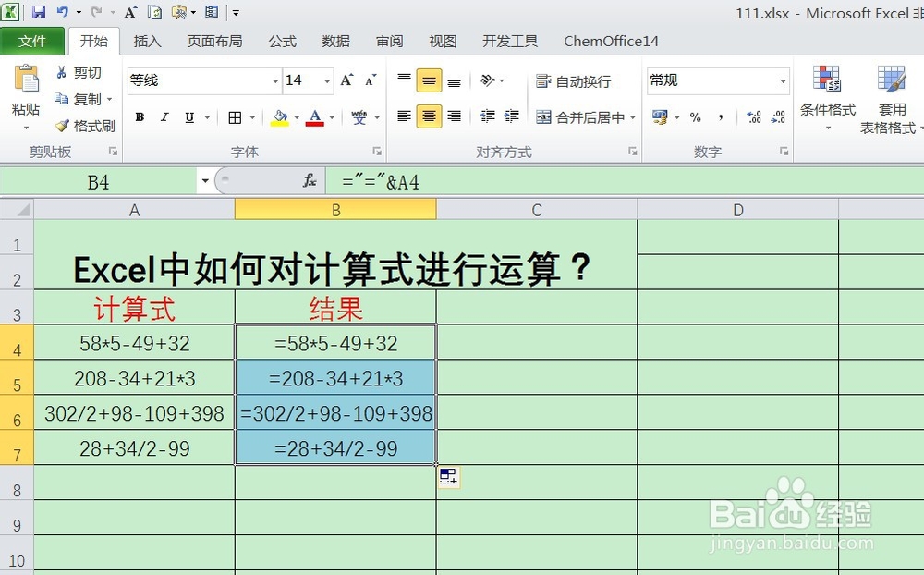Click the Copy (复制) icon
The image size is (924, 575).
[x=61, y=99]
